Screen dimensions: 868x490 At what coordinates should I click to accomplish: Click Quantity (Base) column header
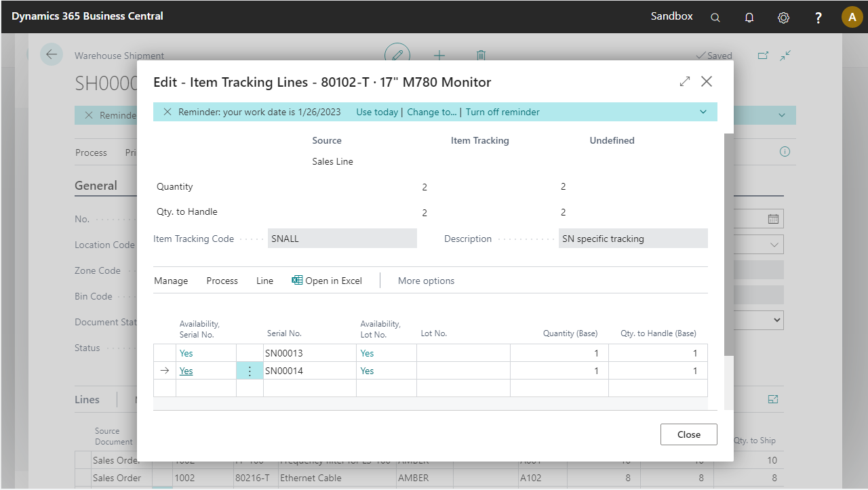click(570, 333)
